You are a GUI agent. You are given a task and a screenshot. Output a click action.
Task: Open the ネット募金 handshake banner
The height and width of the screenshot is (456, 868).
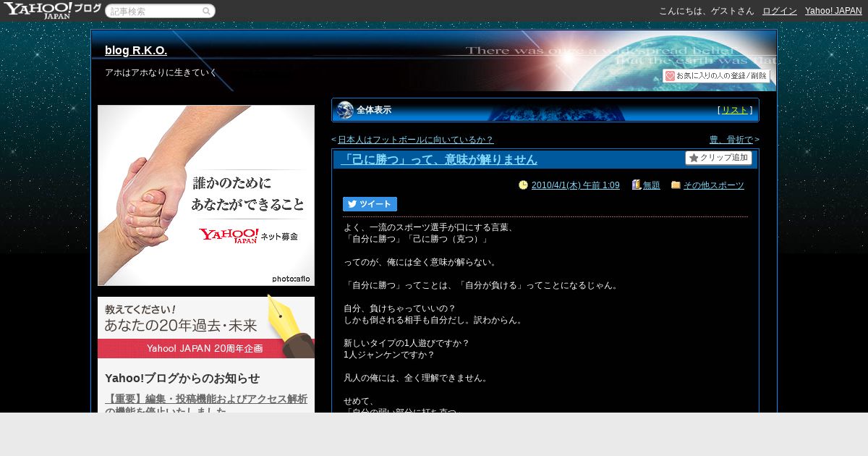pyautogui.click(x=206, y=195)
